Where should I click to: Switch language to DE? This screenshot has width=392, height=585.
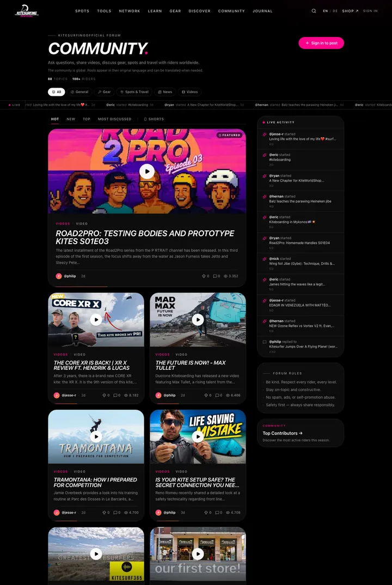pos(335,11)
